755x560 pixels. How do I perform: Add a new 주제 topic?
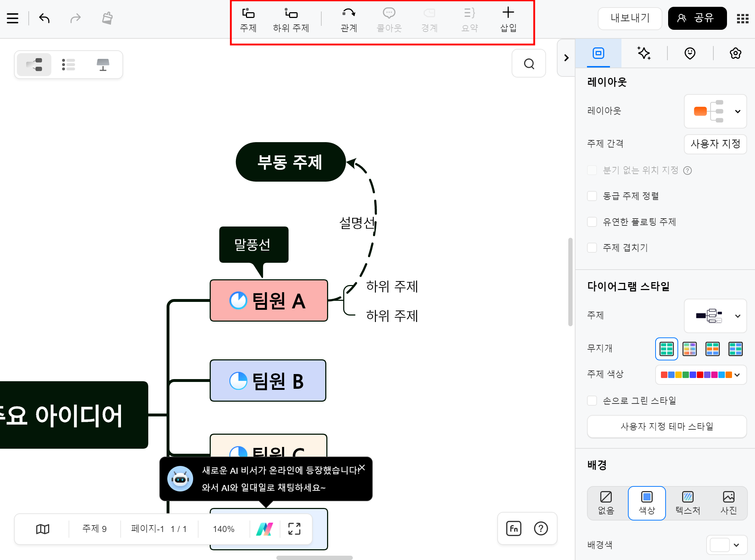point(248,20)
